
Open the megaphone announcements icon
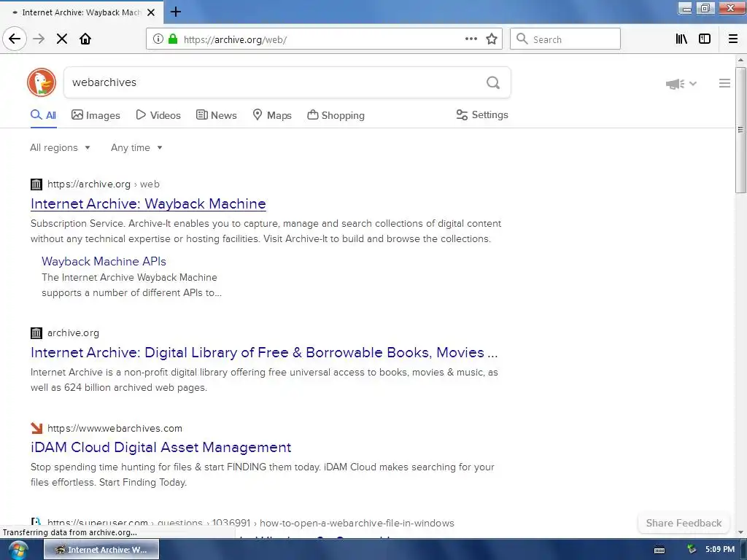pyautogui.click(x=675, y=84)
